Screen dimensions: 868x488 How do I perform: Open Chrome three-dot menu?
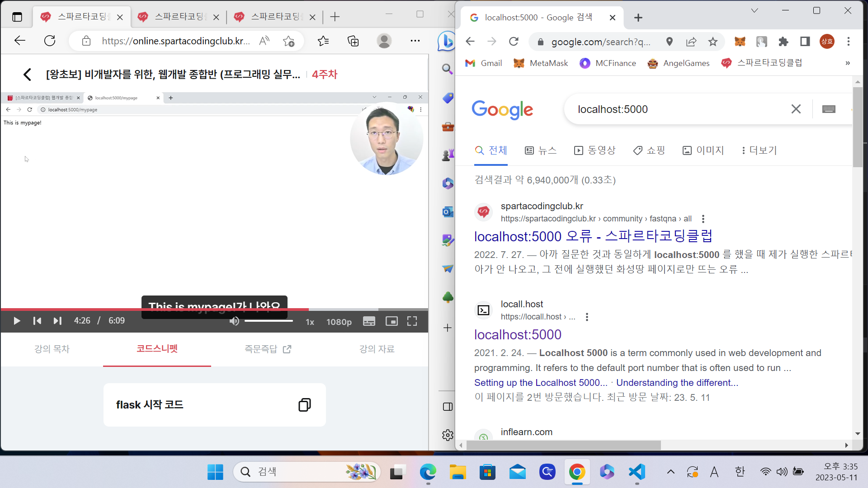849,42
